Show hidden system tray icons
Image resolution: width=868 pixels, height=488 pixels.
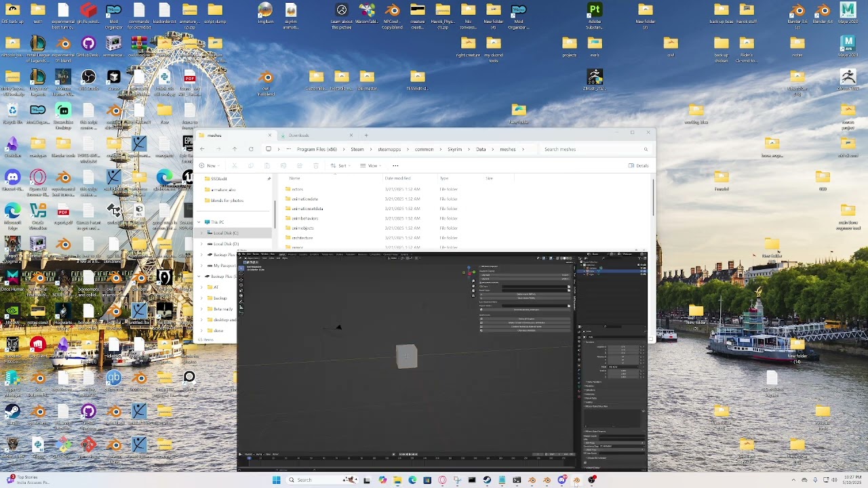(x=794, y=480)
